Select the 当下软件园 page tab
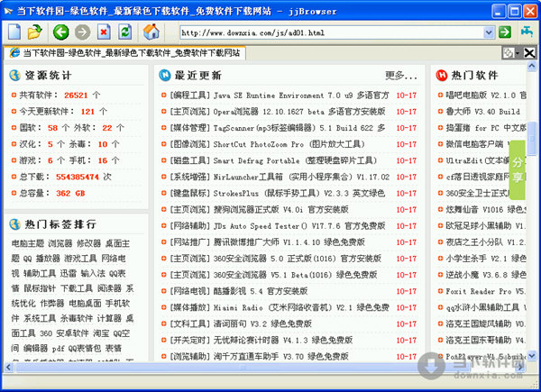 pyautogui.click(x=125, y=53)
